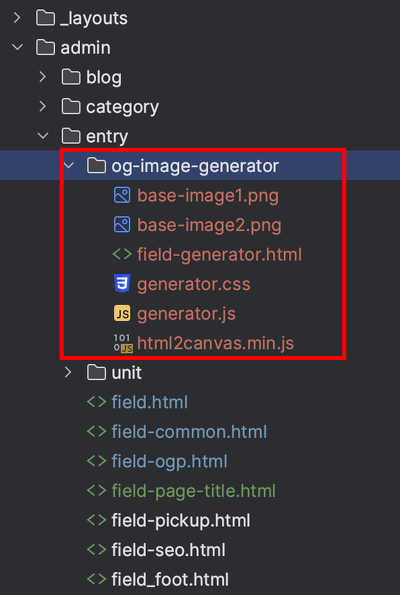Collapse the entry folder chevron
The width and height of the screenshot is (400, 595).
click(x=43, y=136)
